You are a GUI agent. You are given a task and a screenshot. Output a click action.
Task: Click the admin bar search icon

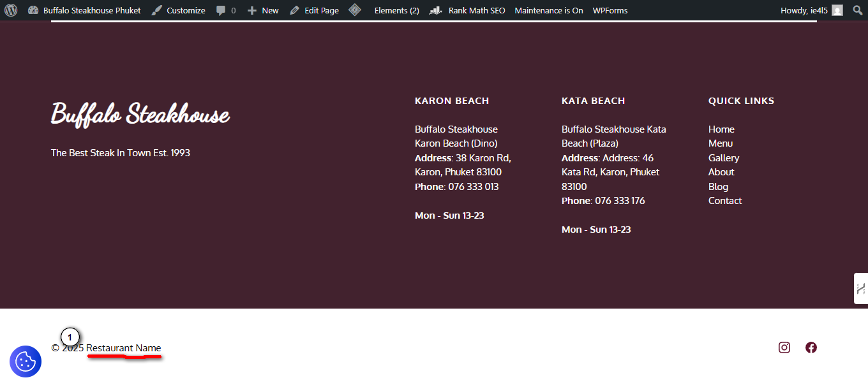tap(857, 10)
